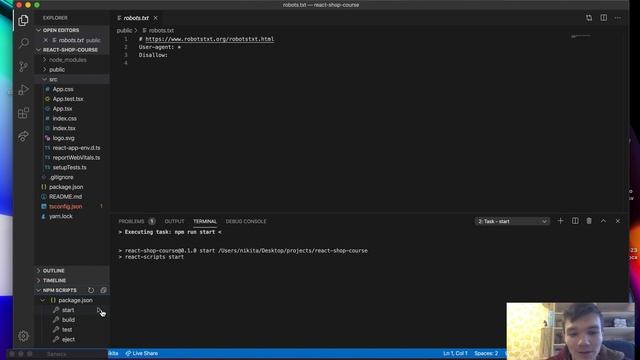This screenshot has height=360, width=640.
Task: Open the .gitignore file
Action: click(x=61, y=177)
